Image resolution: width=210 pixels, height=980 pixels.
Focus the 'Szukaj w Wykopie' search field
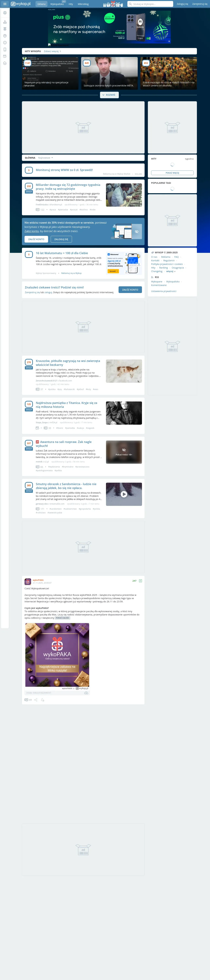(150, 4)
